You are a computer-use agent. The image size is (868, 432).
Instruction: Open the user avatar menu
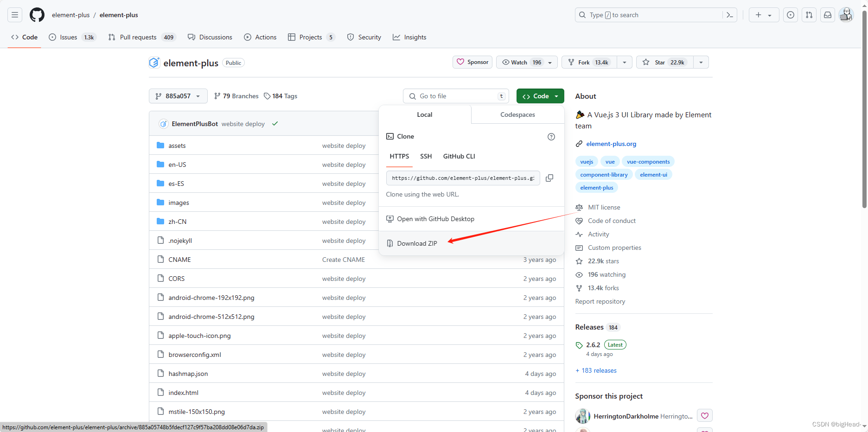pos(846,15)
